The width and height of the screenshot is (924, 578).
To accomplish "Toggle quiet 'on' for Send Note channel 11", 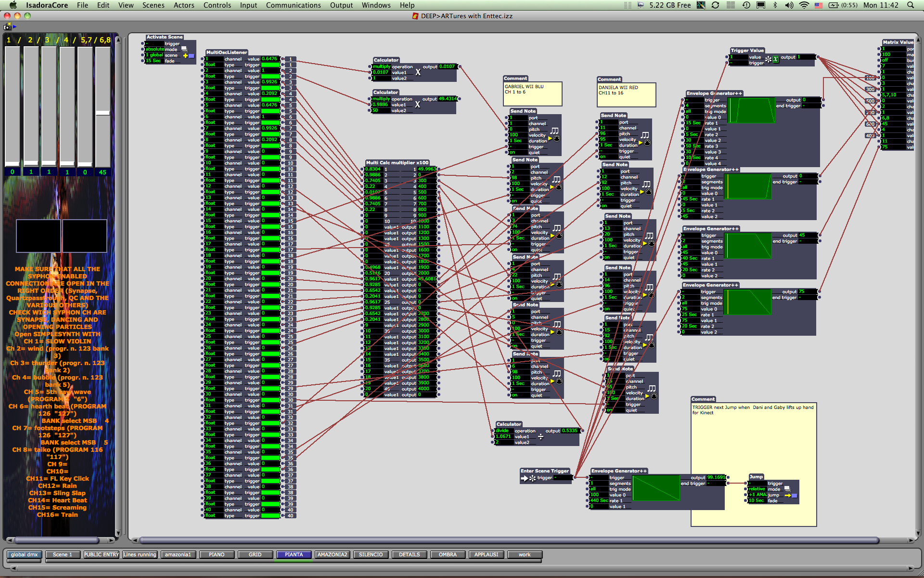I will (x=608, y=157).
